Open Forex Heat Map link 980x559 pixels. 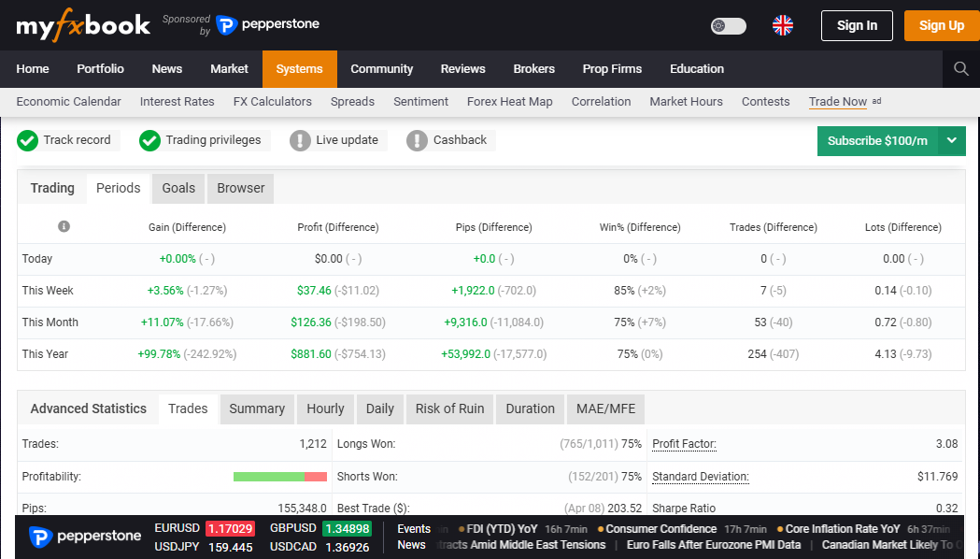[509, 101]
